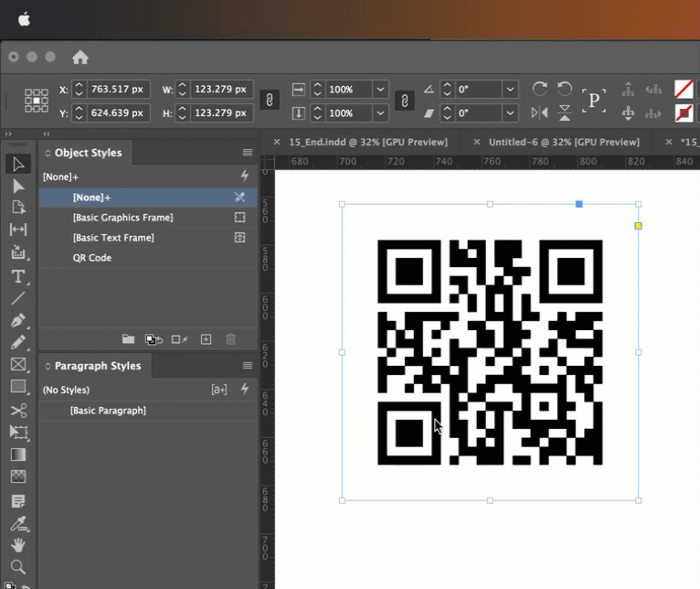Viewport: 700px width, 589px height.
Task: Click the Home icon
Action: (x=80, y=58)
